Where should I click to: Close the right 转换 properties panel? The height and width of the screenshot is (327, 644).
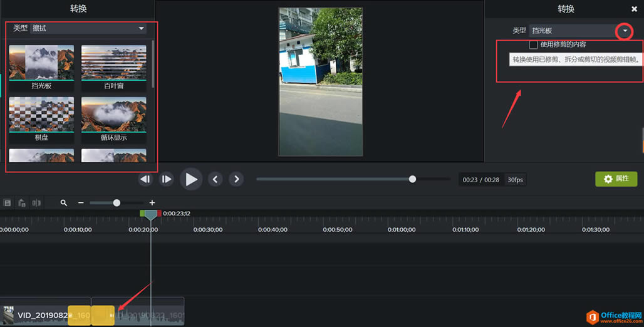[634, 9]
